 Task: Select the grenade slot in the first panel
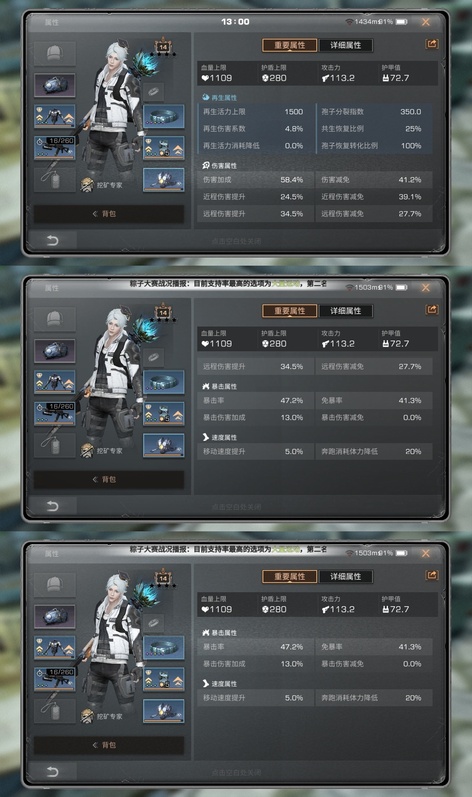[x=55, y=179]
